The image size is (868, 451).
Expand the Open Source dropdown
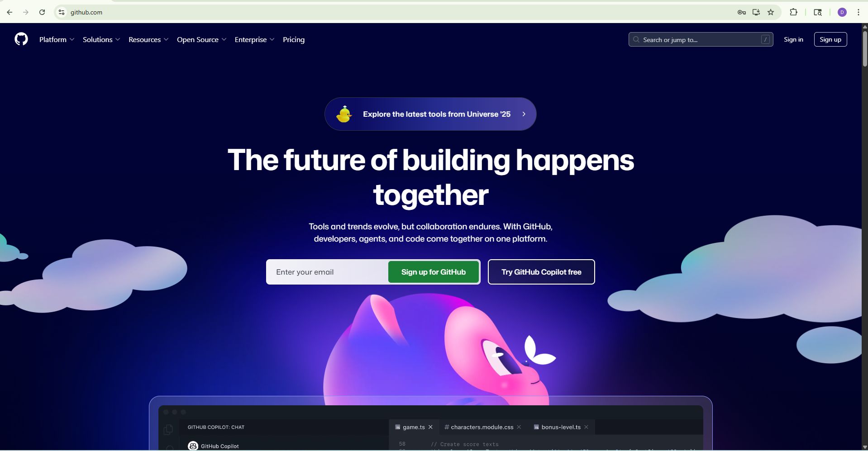(201, 39)
